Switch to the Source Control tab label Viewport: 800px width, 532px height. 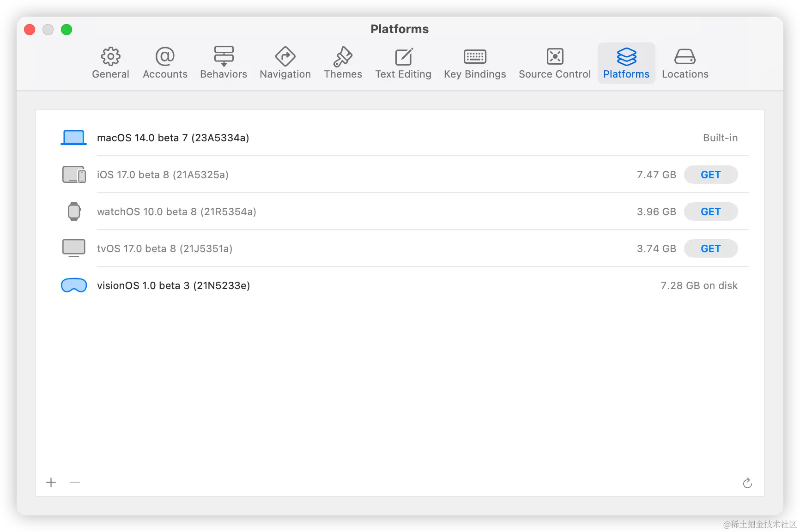pos(555,74)
